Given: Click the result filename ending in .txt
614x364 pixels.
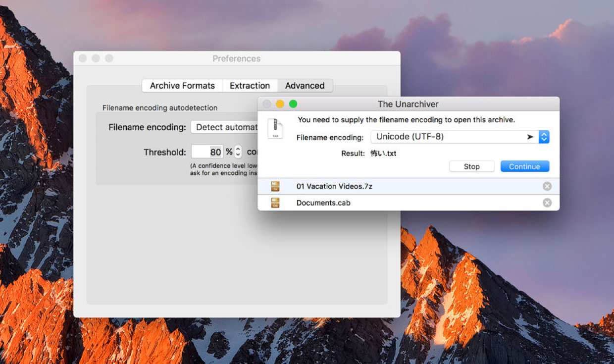Looking at the screenshot, I should click(x=384, y=154).
